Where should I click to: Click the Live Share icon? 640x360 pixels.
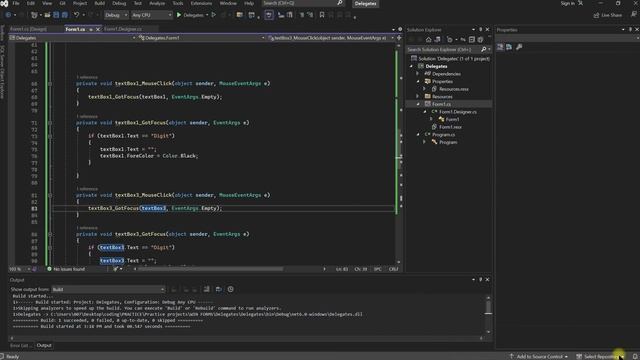coord(596,15)
